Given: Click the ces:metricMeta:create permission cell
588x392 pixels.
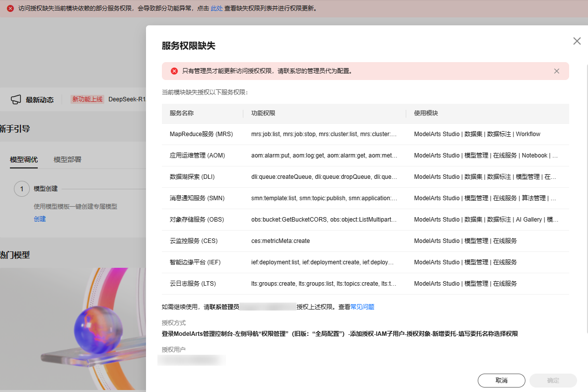Looking at the screenshot, I should coord(281,241).
